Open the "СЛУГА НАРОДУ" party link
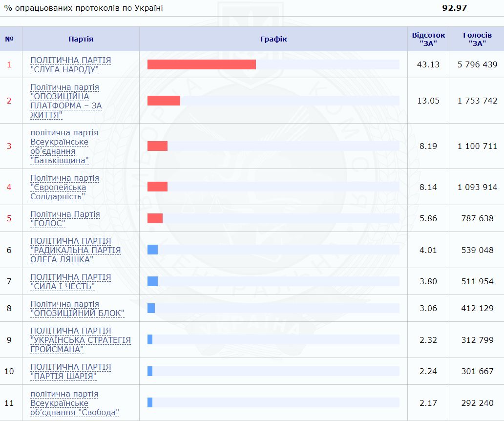 pos(70,65)
